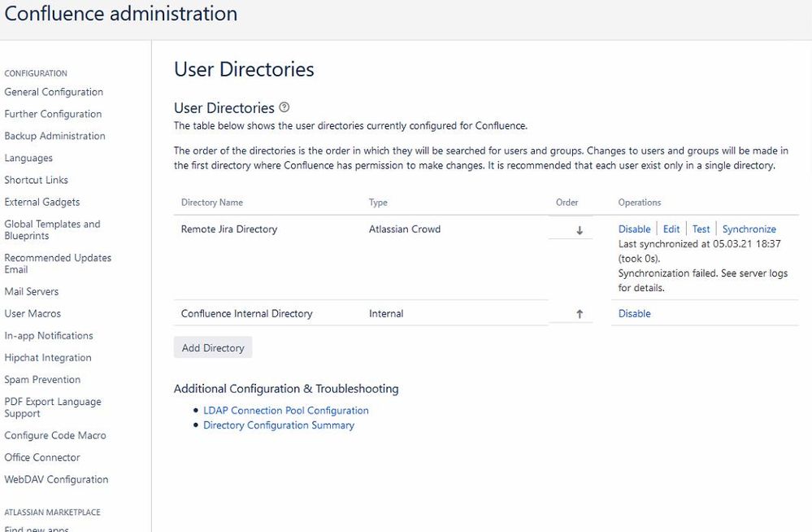This screenshot has height=532, width=812.
Task: Click the Remote Jira Directory name cell
Action: click(x=229, y=229)
